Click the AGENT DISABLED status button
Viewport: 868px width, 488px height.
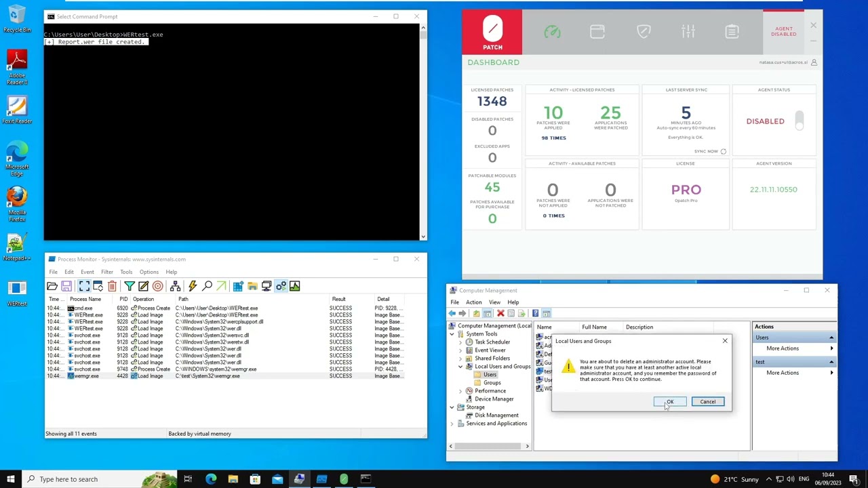click(x=783, y=32)
